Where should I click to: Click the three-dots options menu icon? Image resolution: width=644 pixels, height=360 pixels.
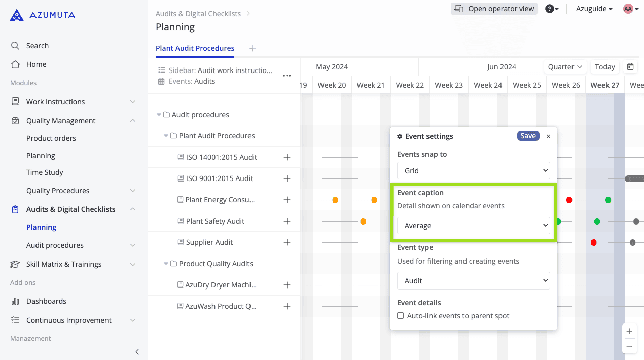pyautogui.click(x=287, y=76)
